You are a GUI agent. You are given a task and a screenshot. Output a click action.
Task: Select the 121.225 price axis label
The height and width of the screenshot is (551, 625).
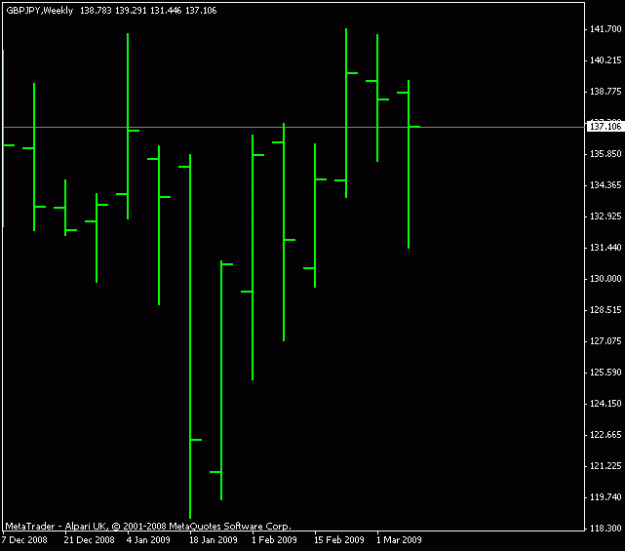click(x=605, y=466)
